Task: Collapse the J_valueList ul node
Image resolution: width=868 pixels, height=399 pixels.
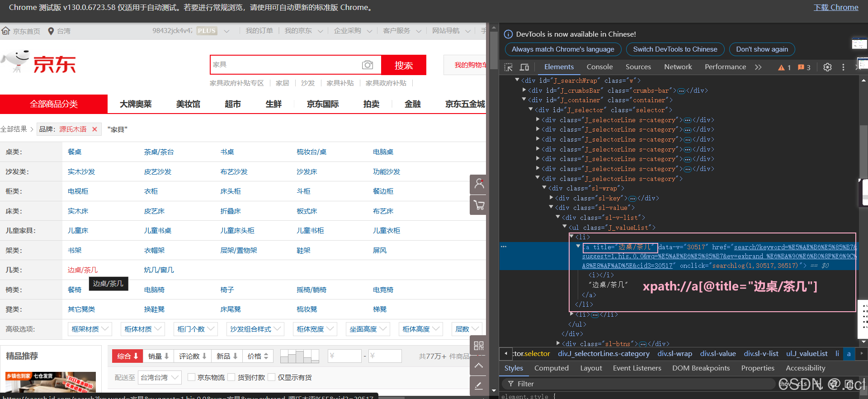Action: [565, 227]
